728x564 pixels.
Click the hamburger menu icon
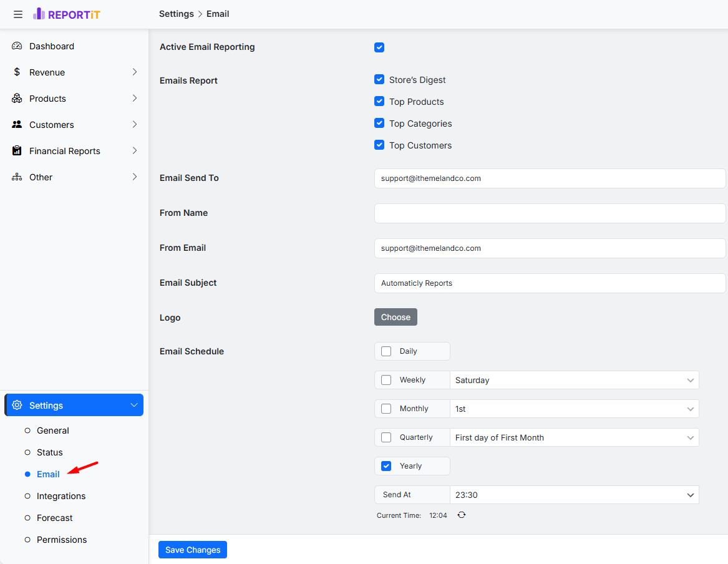[18, 14]
